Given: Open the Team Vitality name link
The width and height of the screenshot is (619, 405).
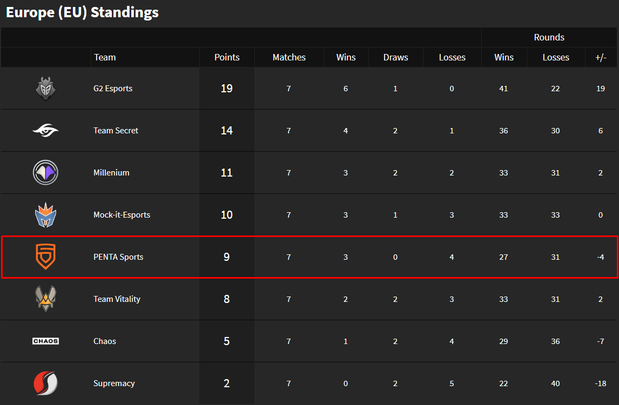Looking at the screenshot, I should click(x=117, y=299).
